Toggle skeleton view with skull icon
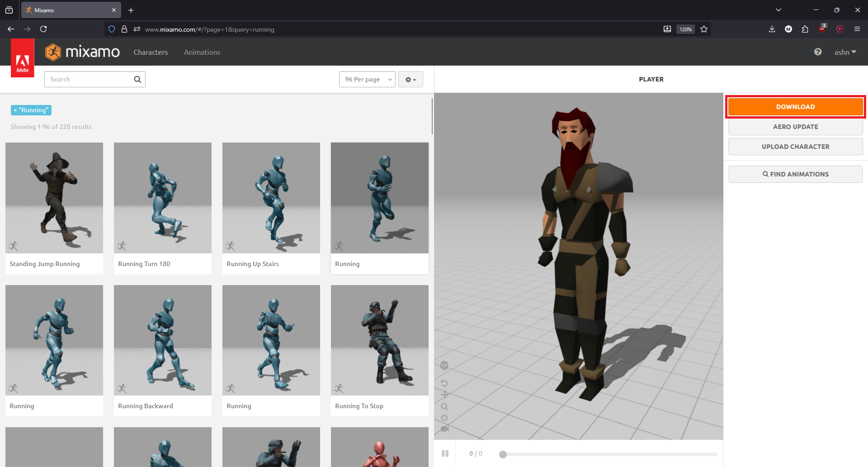The height and width of the screenshot is (467, 868). 444,365
